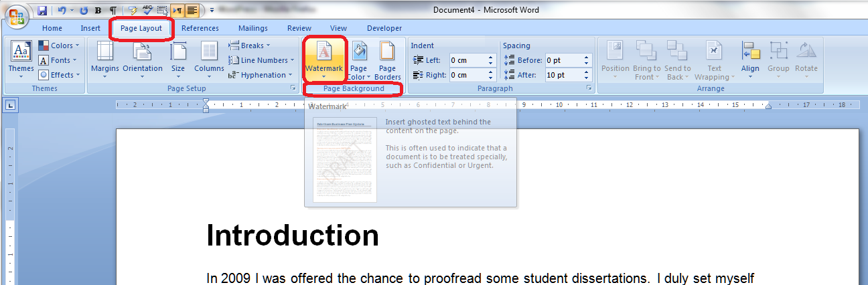
Task: Open the theme Fonts button
Action: tap(58, 60)
